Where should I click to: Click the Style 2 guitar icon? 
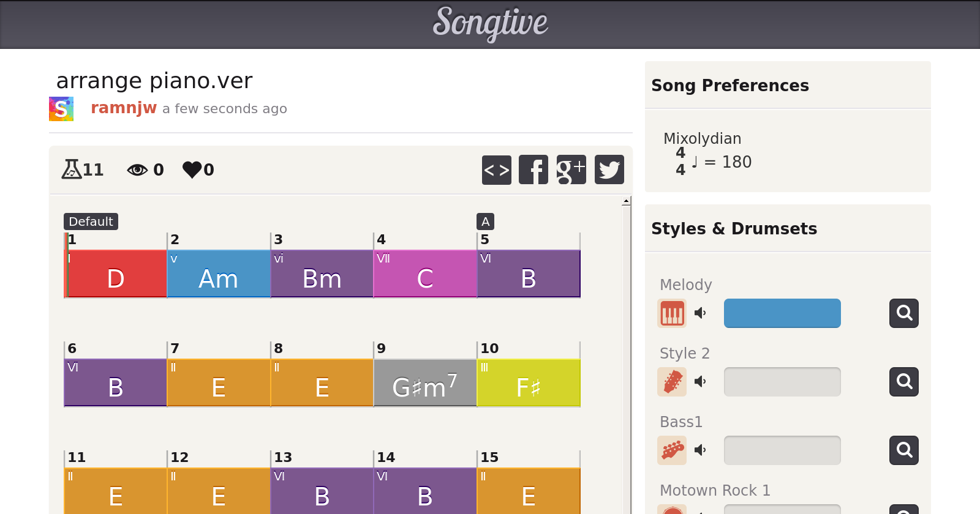(x=672, y=382)
